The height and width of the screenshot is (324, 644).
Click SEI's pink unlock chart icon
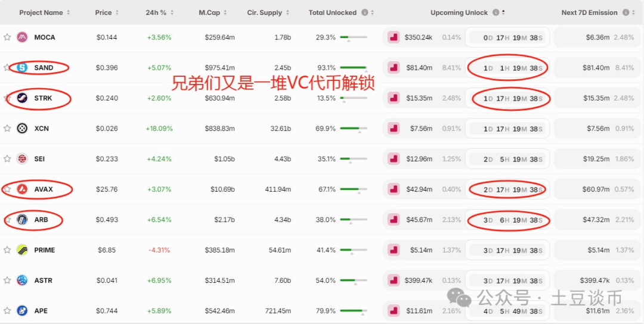coord(394,158)
